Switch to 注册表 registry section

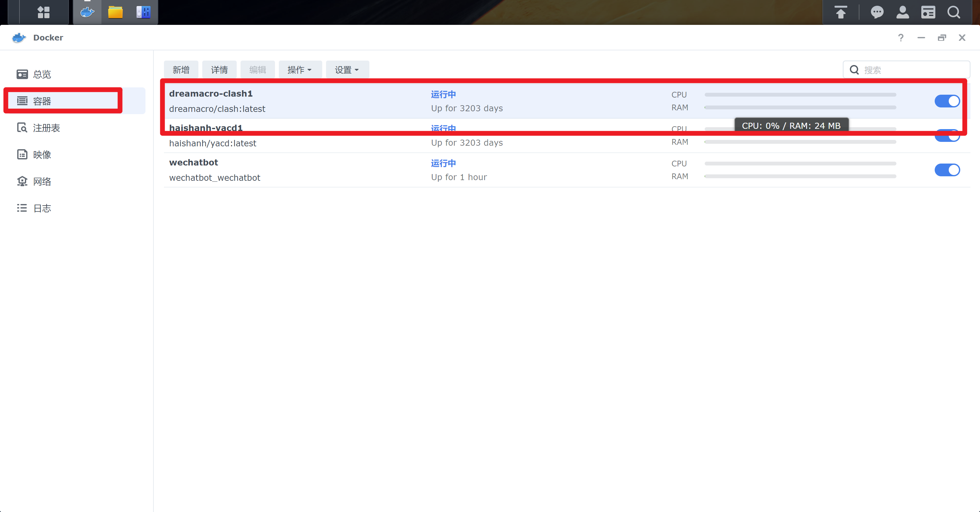click(75, 128)
